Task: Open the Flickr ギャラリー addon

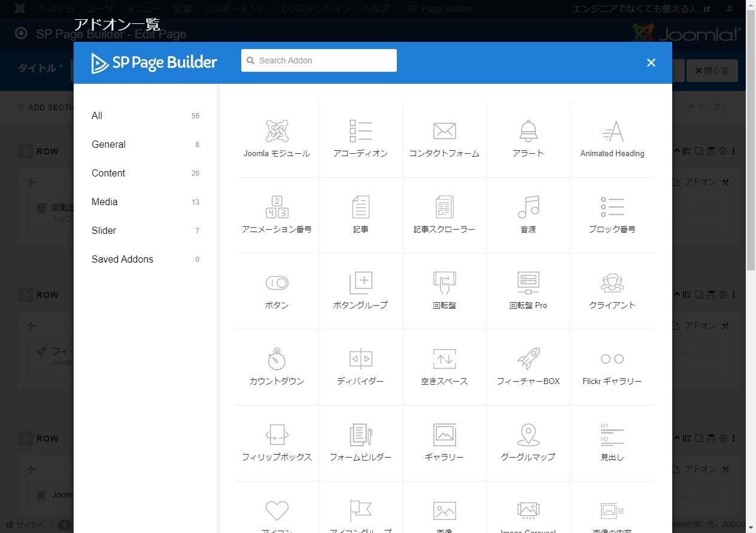Action: point(612,366)
